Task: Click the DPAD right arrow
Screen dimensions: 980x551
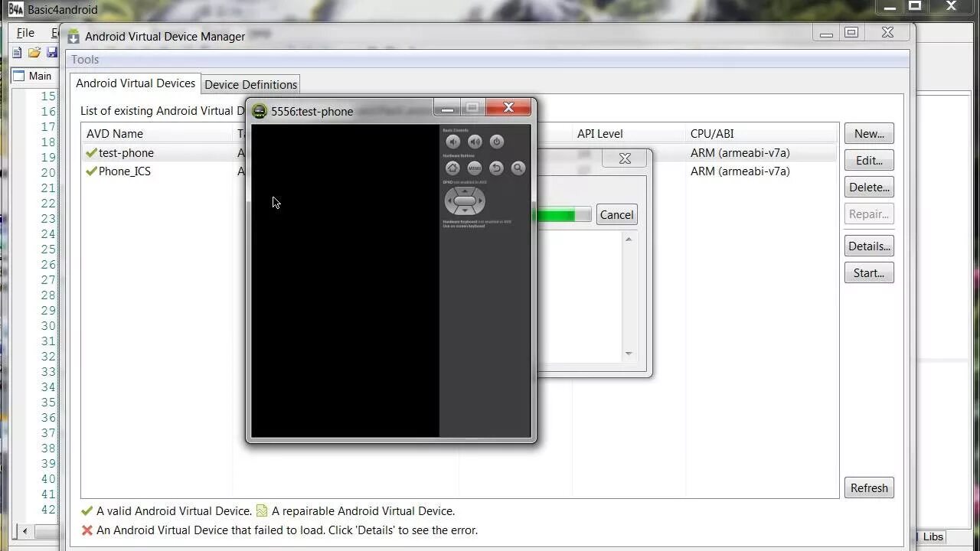Action: point(481,201)
